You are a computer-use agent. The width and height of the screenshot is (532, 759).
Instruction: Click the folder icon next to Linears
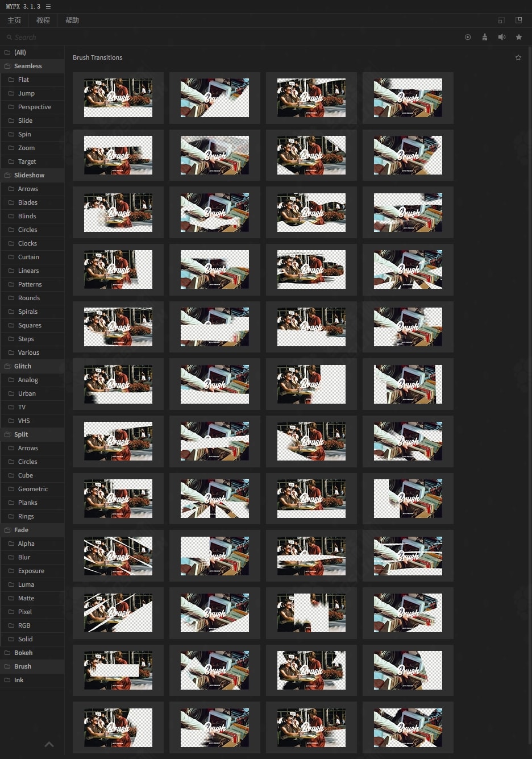coord(11,271)
